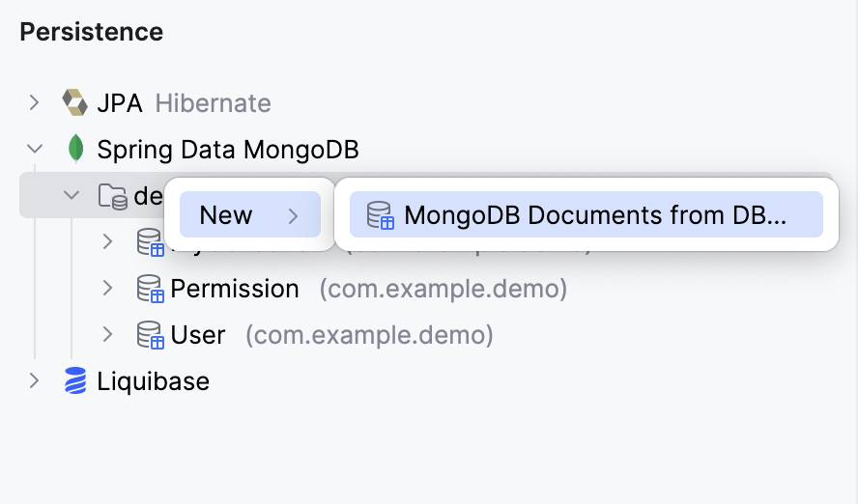Click the JPA Hibernate icon
858x504 pixels.
[x=74, y=102]
